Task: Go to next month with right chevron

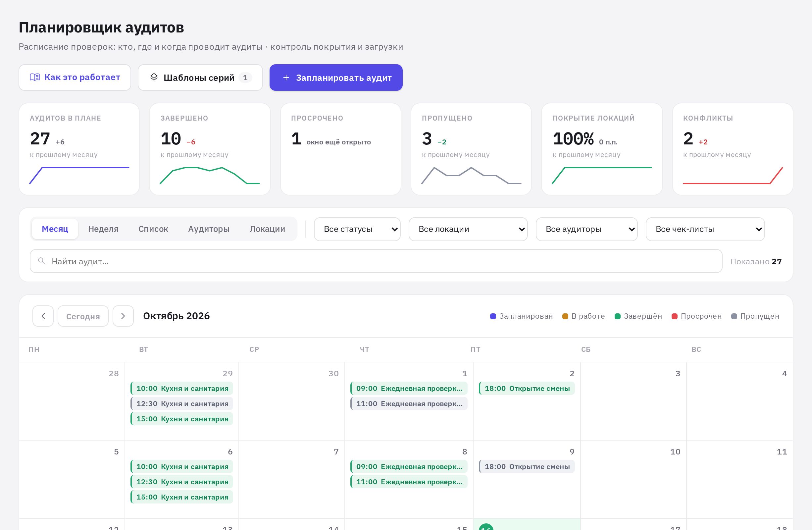Action: (123, 316)
